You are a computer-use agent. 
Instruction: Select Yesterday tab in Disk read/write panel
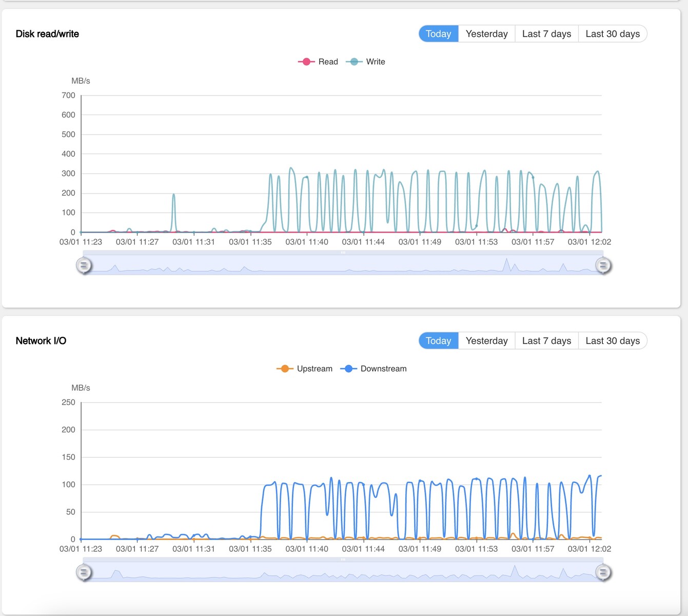[486, 34]
